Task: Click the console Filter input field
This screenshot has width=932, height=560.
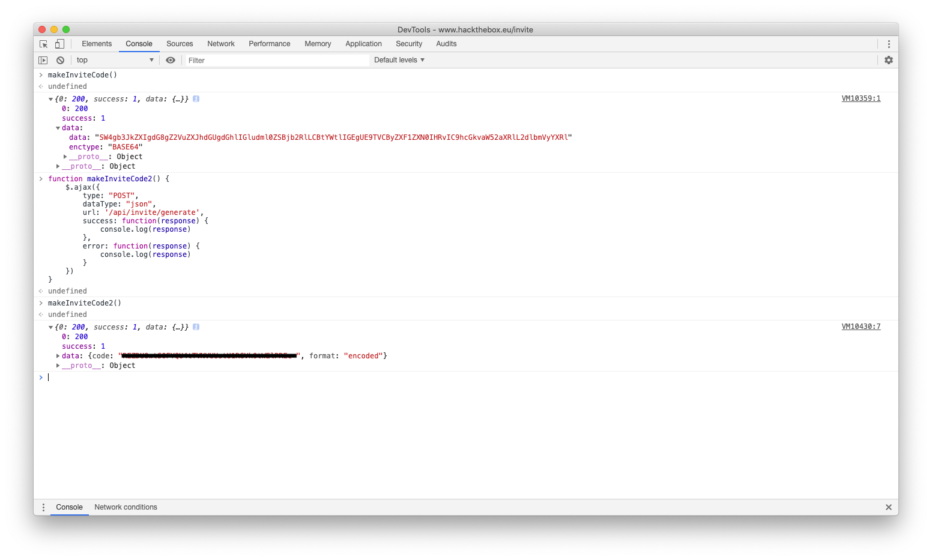Action: [276, 60]
